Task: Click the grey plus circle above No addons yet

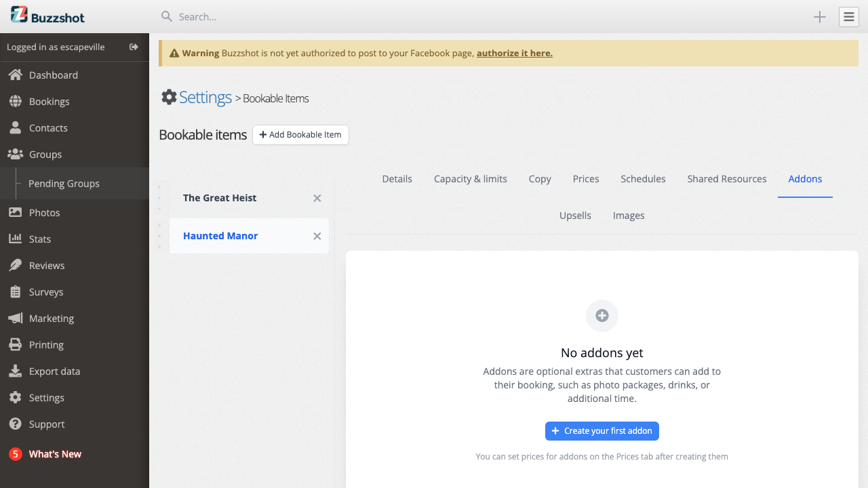Action: [602, 315]
